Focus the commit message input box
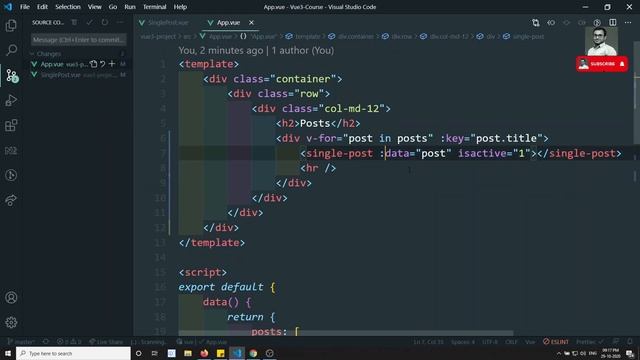Screen dimensions: 640x360 (x=78, y=40)
